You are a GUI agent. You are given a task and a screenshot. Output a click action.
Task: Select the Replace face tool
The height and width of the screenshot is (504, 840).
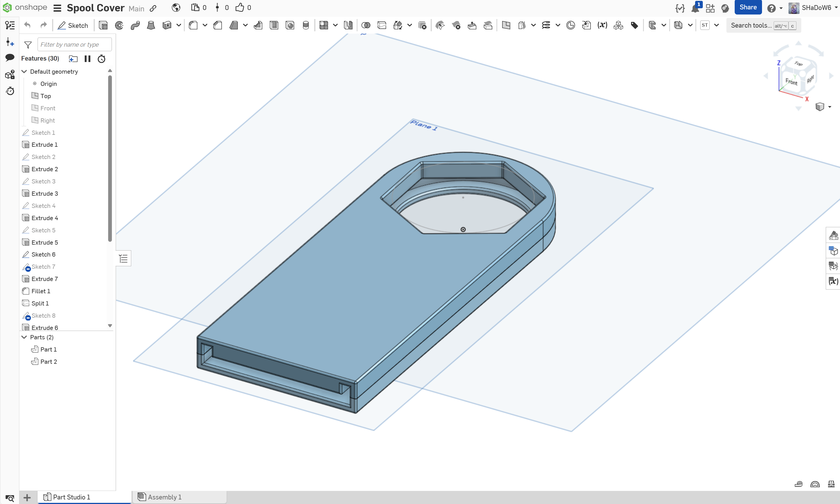point(488,26)
